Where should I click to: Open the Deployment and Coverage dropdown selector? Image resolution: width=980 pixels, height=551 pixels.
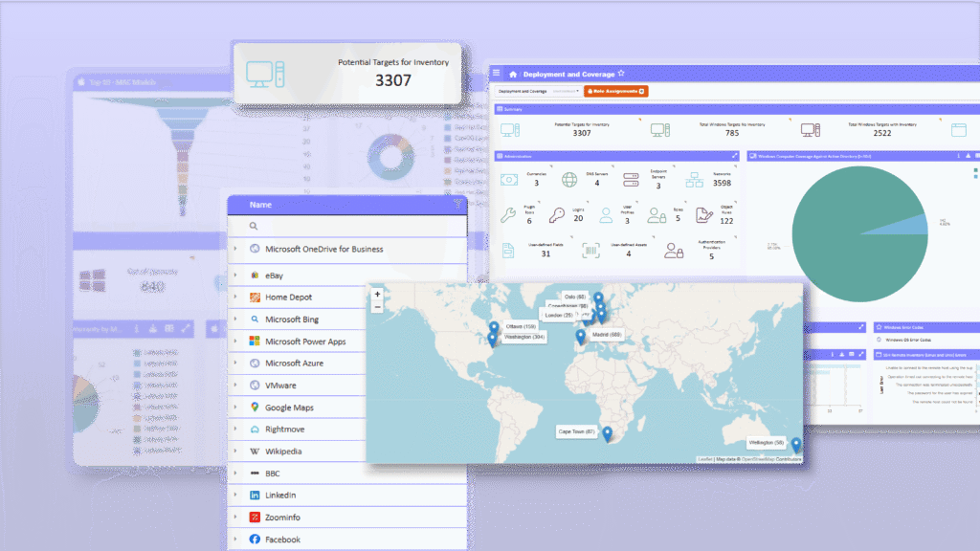tap(567, 91)
